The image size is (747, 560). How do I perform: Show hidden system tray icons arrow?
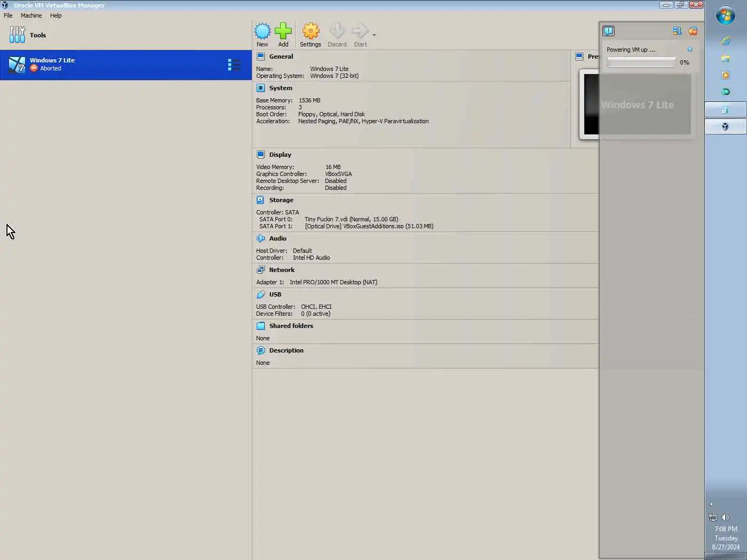point(711,504)
